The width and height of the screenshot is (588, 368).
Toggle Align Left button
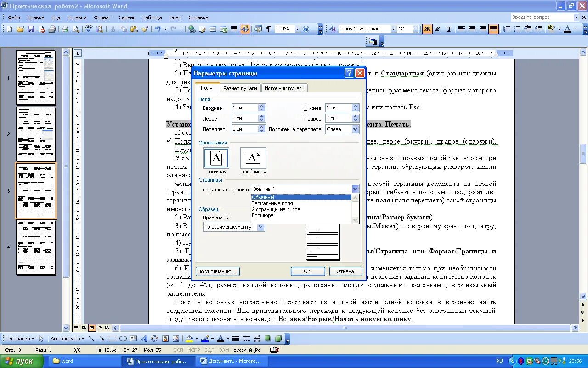(x=462, y=29)
